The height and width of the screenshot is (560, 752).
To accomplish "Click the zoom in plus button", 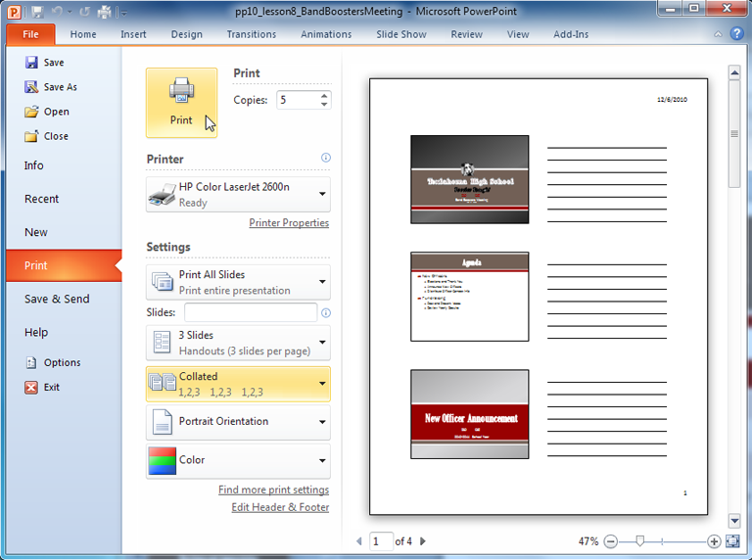I will point(714,541).
